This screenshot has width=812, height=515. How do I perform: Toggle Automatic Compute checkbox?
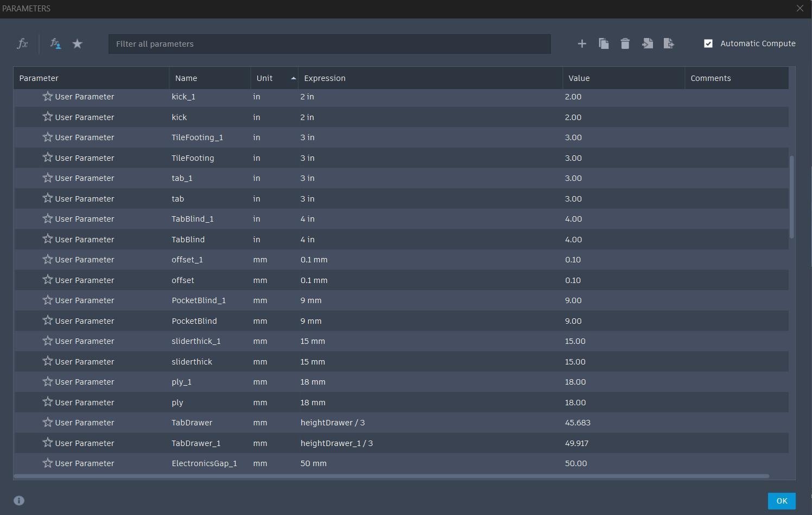[708, 43]
